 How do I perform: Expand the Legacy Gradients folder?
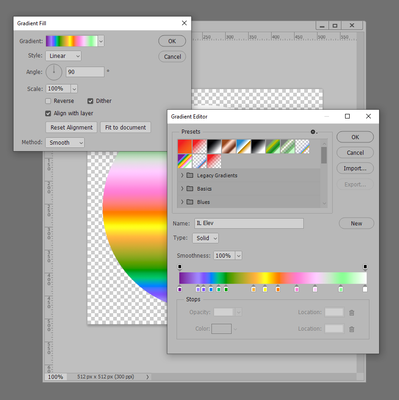click(182, 175)
